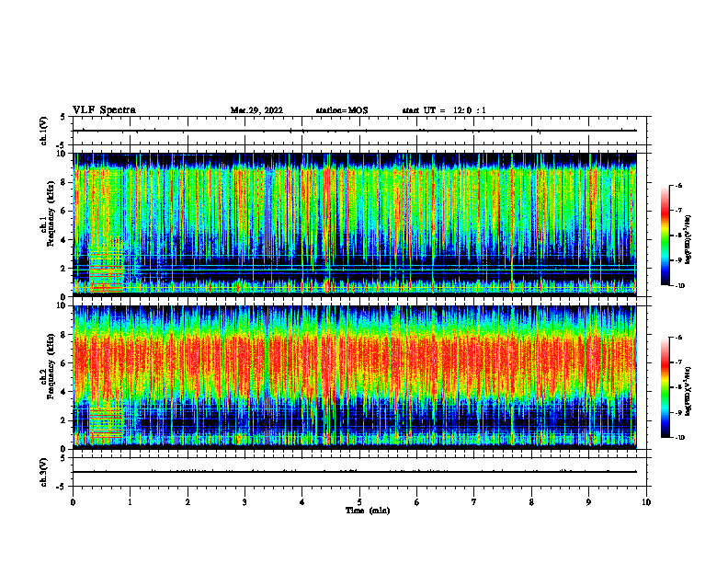Screen dimensions: 728x563
Task: Select the ch.1 color bar log(PSD) label
Action: (688, 240)
